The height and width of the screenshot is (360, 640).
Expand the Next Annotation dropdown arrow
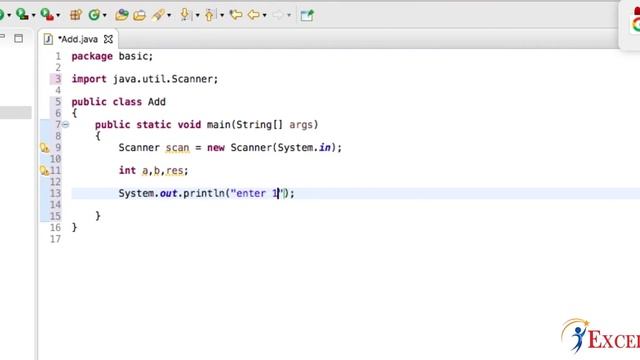[198, 16]
